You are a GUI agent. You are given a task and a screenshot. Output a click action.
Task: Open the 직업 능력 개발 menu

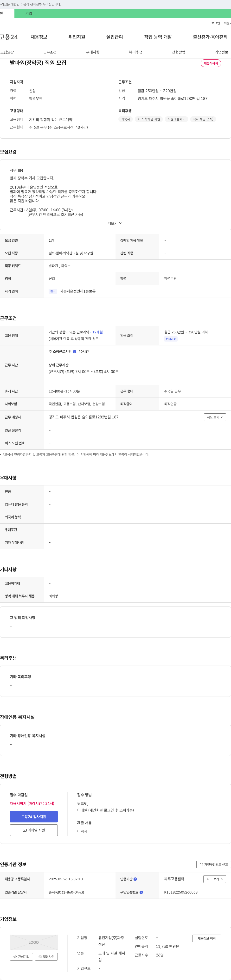click(158, 37)
